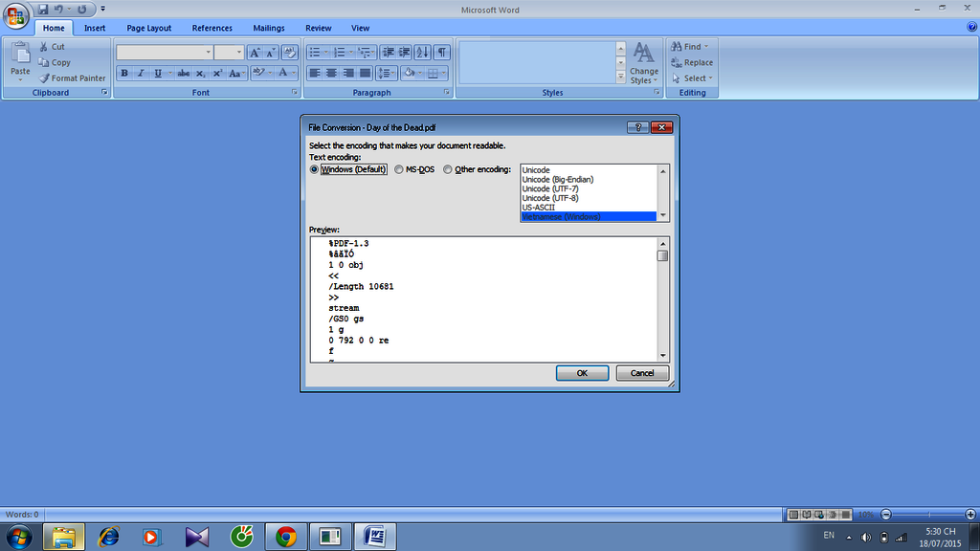The image size is (980, 551).
Task: Select MS-DOS encoding radio button
Action: point(399,169)
